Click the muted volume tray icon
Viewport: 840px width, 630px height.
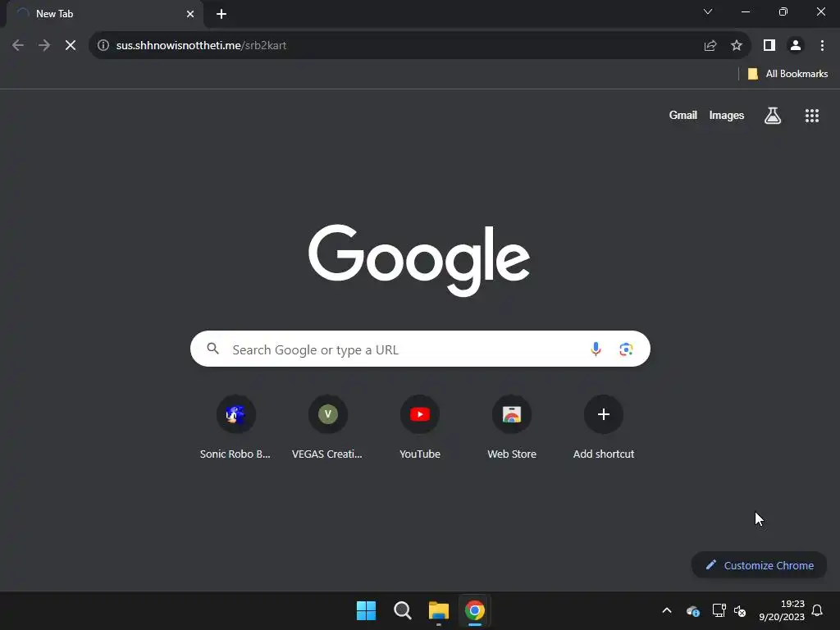740,610
